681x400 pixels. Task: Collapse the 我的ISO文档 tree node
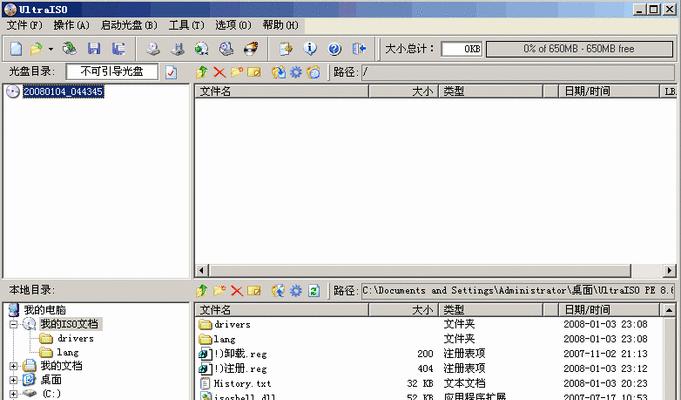click(x=13, y=324)
